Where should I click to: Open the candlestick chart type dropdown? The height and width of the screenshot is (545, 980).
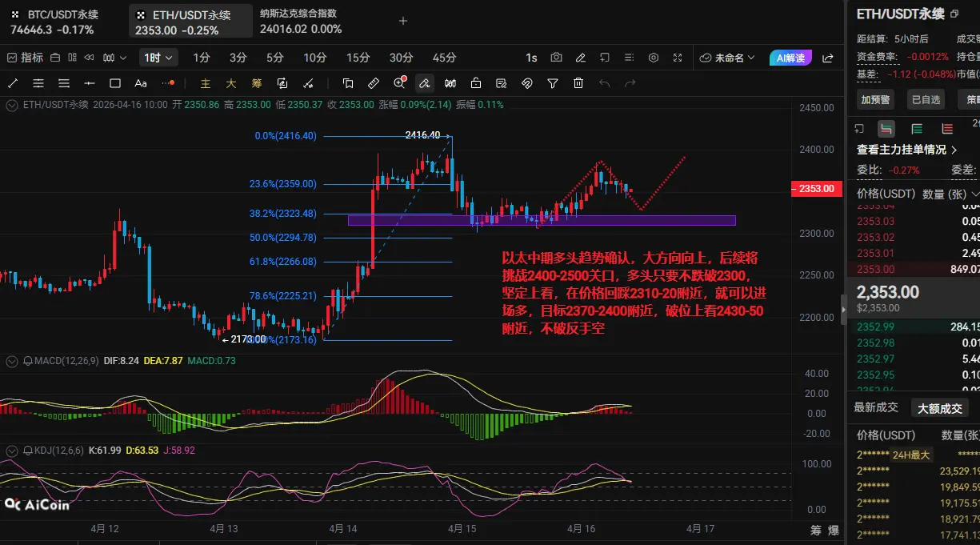pos(116,58)
